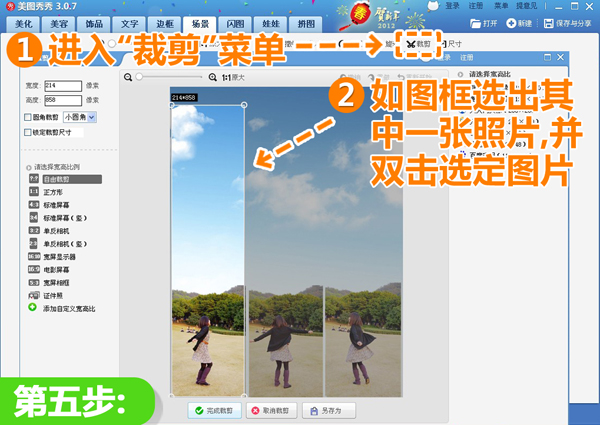Click the 提意见 link
Screen dimensions: 600x425
point(527,6)
